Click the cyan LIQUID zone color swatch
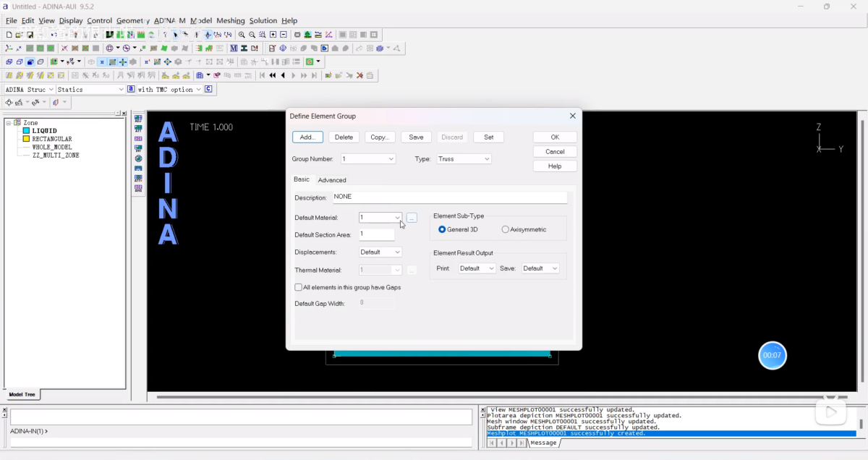This screenshot has height=460, width=868. [26, 131]
